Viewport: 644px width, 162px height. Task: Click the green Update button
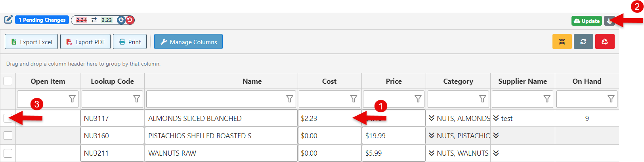(x=587, y=21)
